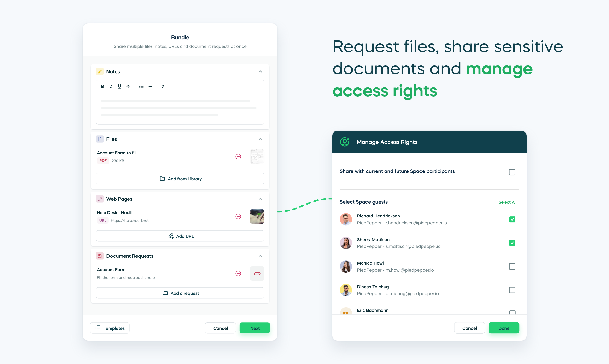Cancel the Manage Access Rights dialog
This screenshot has height=364, width=609.
pyautogui.click(x=469, y=328)
